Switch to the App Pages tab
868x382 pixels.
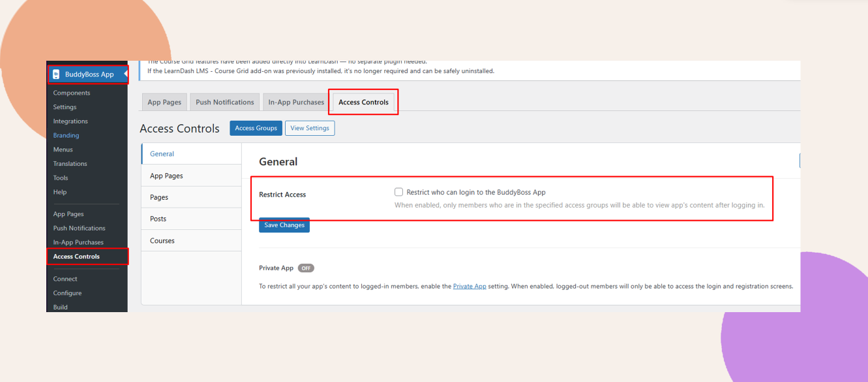click(x=164, y=102)
